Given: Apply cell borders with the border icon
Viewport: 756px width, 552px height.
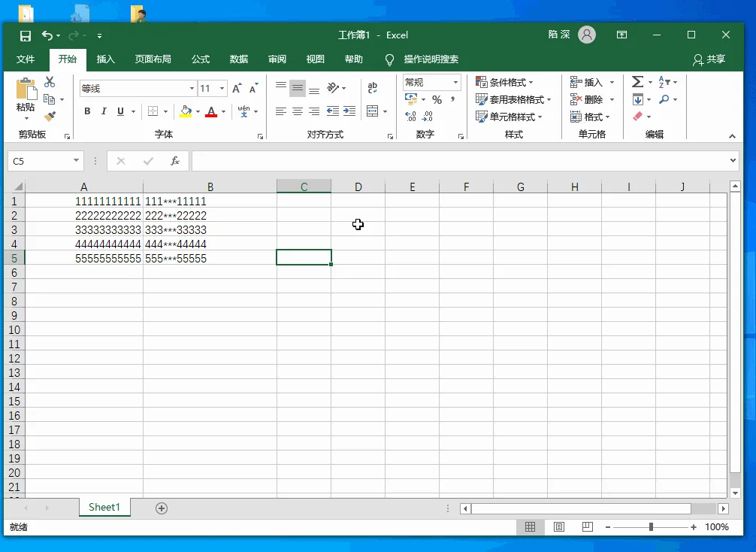Looking at the screenshot, I should [153, 111].
